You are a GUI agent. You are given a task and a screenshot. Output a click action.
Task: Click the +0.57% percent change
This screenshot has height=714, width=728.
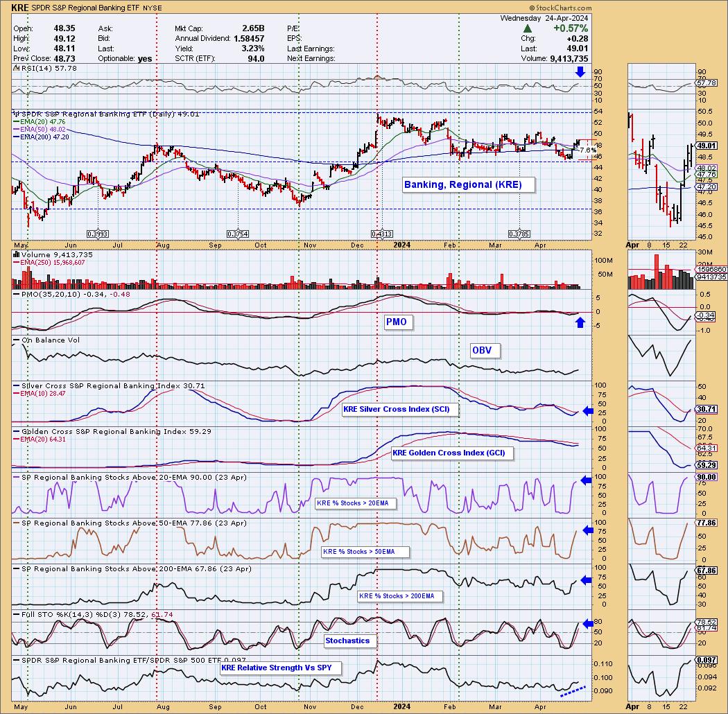point(571,28)
